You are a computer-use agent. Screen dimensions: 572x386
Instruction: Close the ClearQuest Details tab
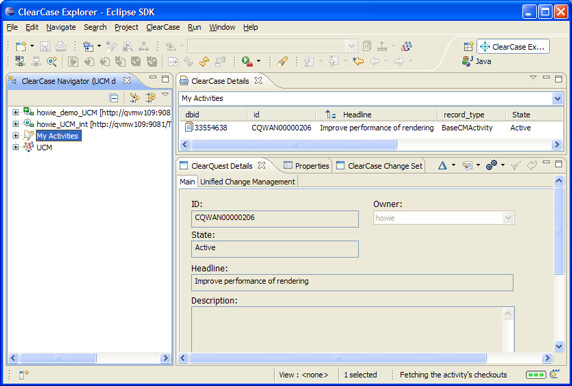pyautogui.click(x=262, y=165)
